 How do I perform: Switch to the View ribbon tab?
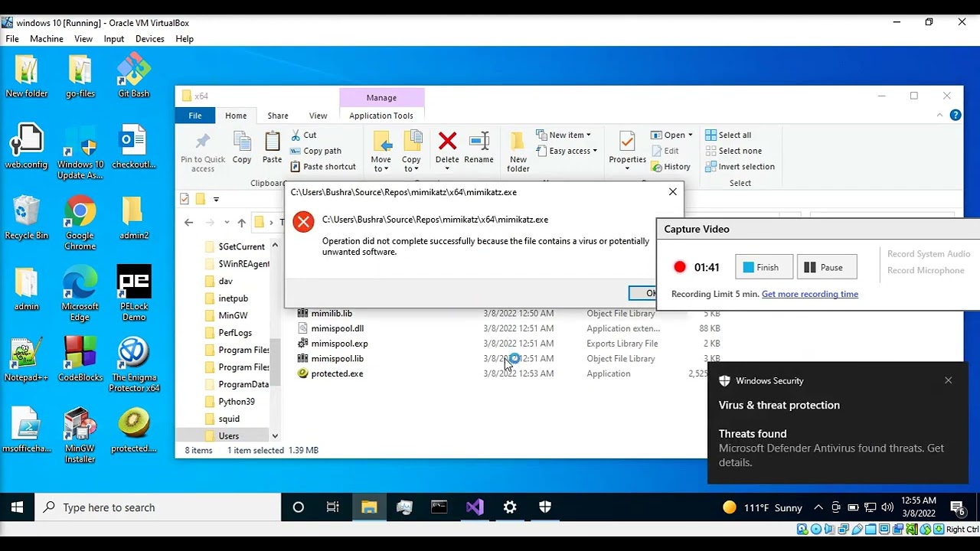coord(318,116)
